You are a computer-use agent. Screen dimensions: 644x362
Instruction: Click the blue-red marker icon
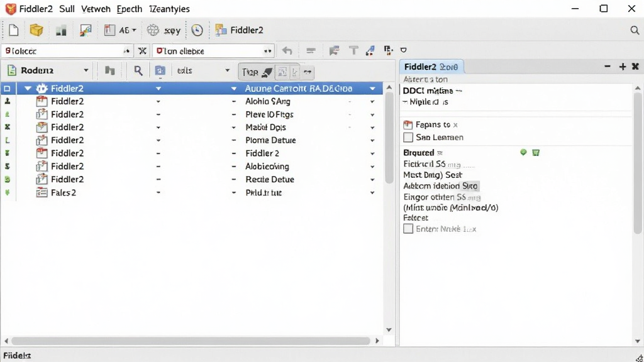pyautogui.click(x=370, y=50)
